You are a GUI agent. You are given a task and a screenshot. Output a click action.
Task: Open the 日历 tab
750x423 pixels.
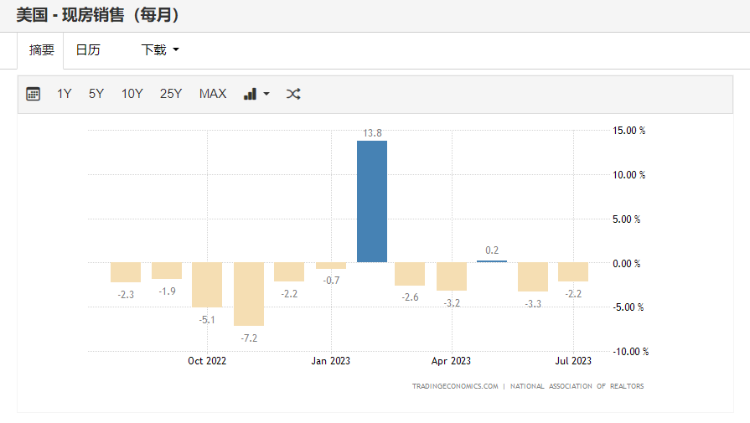88,50
